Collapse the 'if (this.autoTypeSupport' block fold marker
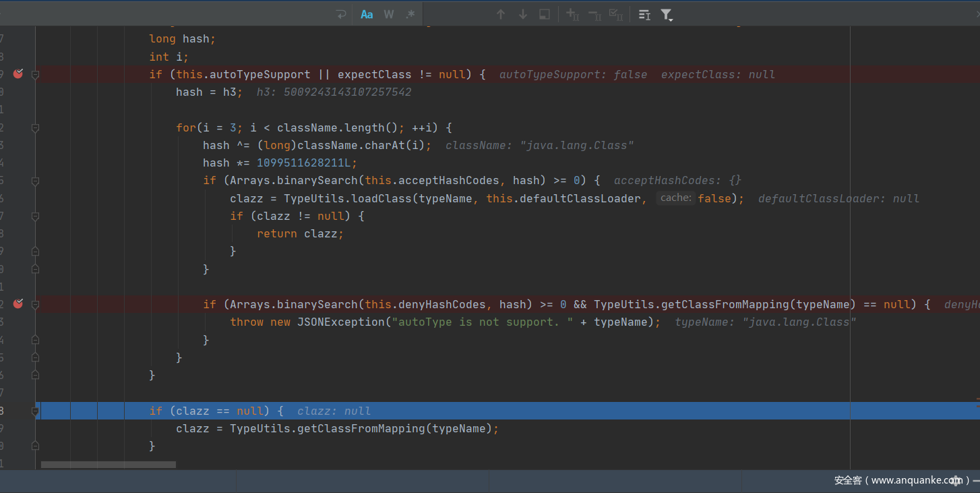The image size is (980, 493). pyautogui.click(x=35, y=75)
